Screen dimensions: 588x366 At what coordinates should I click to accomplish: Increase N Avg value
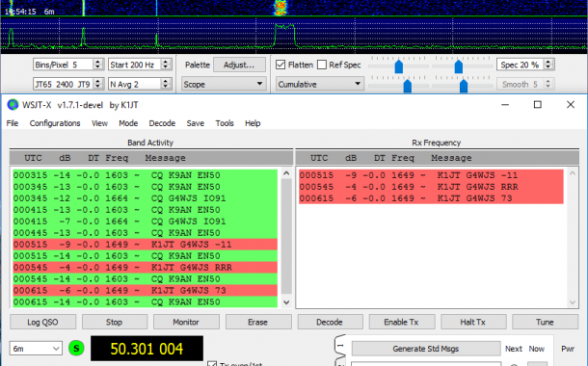[x=166, y=81]
